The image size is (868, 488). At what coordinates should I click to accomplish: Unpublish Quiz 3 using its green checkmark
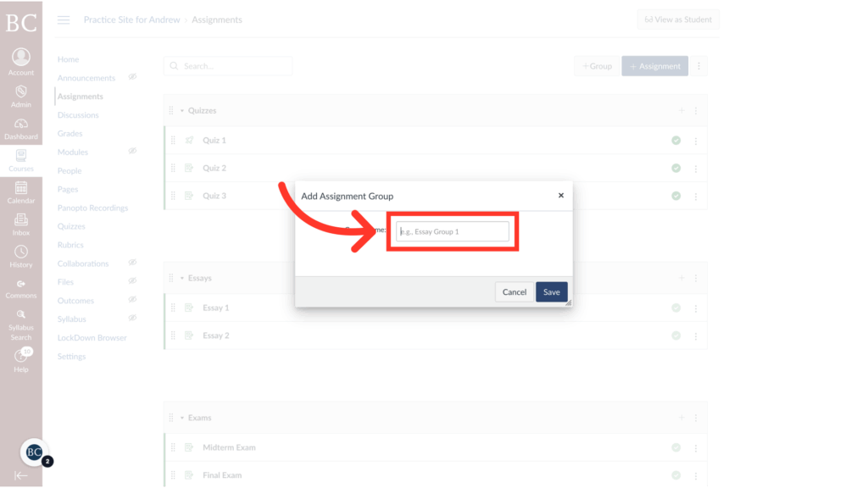(x=676, y=196)
